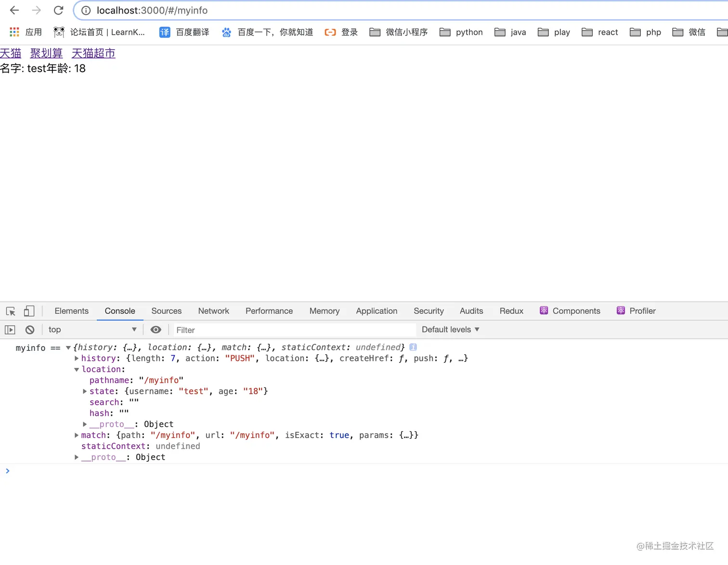
Task: Show the console sidebar icon
Action: 10,330
